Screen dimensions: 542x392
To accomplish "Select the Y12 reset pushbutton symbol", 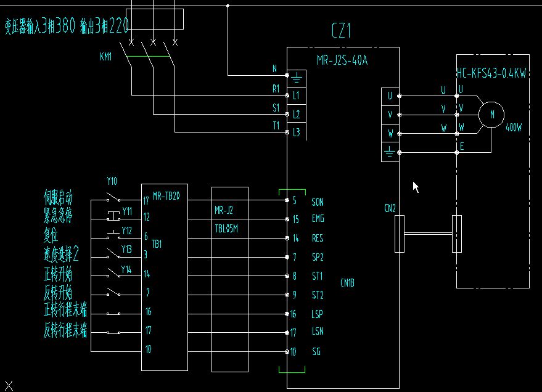I will (x=113, y=234).
